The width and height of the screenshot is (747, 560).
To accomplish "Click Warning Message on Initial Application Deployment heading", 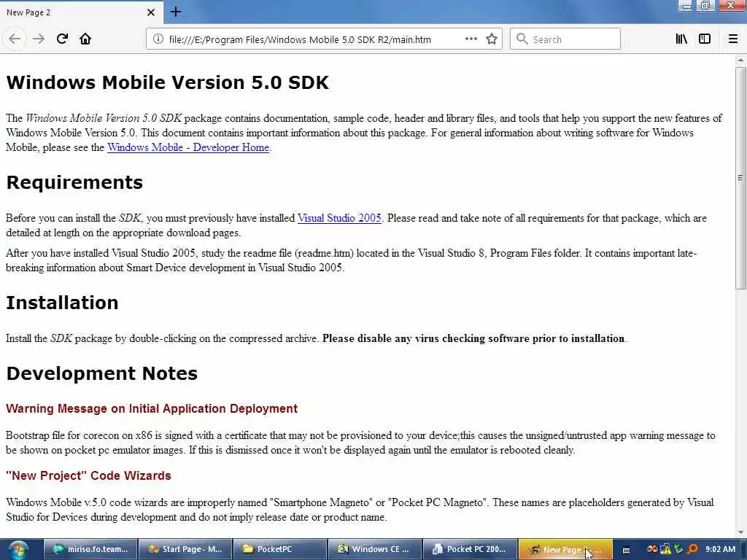I will pyautogui.click(x=152, y=408).
